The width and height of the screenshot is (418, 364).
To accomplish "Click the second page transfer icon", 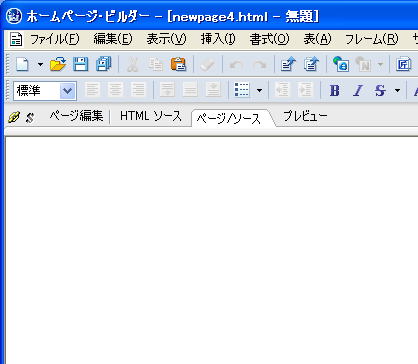I will 311,64.
